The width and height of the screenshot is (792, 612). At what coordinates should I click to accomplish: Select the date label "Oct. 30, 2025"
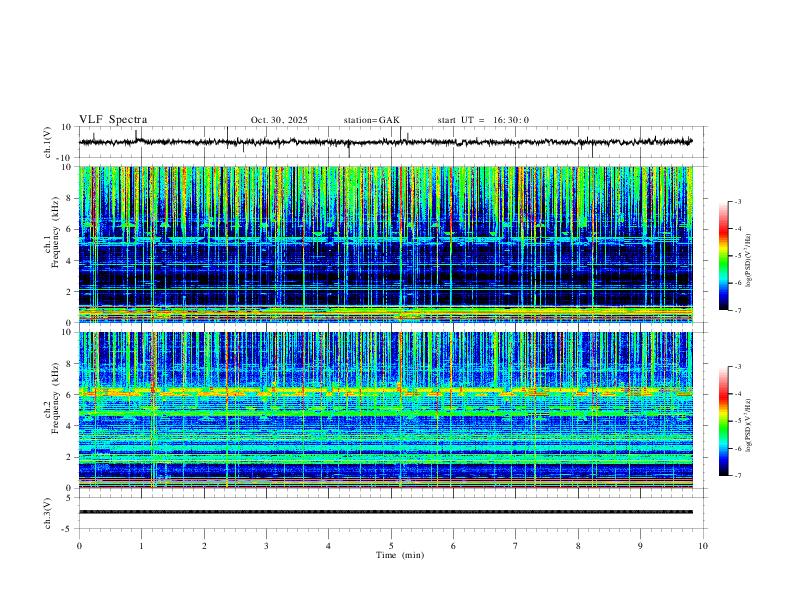click(279, 120)
